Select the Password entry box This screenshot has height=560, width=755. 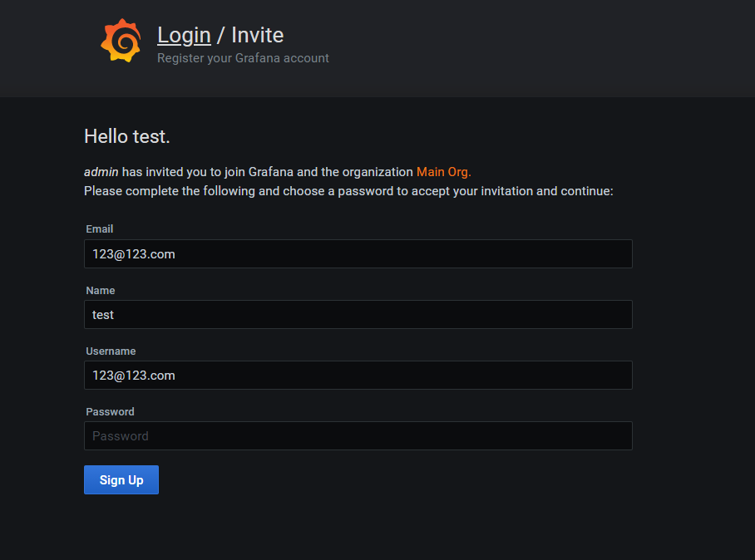click(x=358, y=435)
